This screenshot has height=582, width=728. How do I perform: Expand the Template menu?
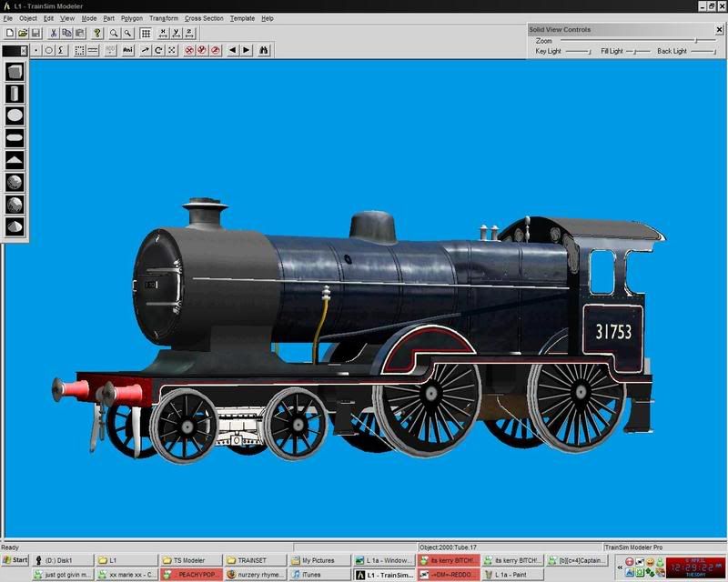click(x=242, y=18)
